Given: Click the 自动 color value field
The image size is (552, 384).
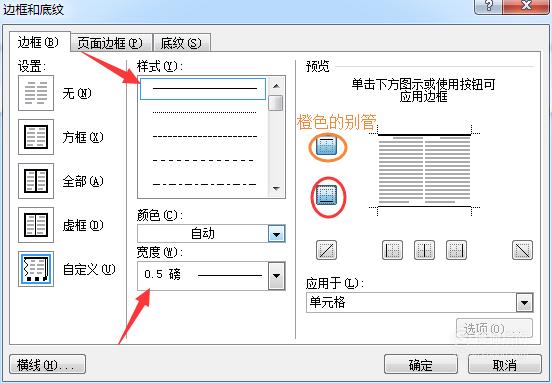Looking at the screenshot, I should [203, 234].
